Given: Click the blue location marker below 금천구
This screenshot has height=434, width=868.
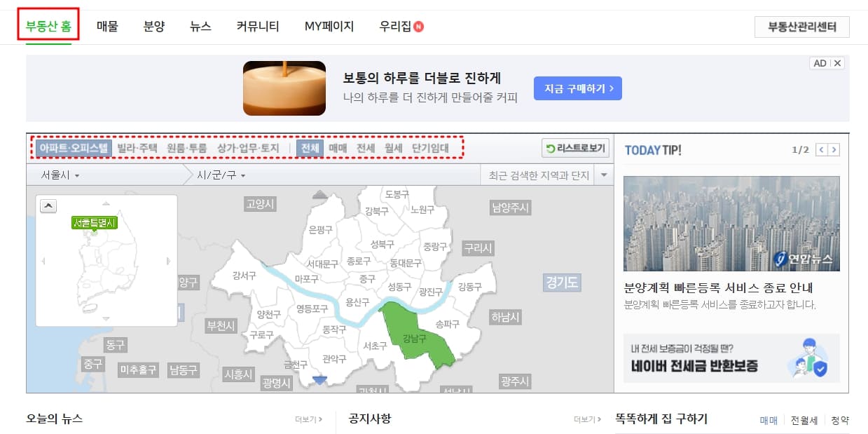Looking at the screenshot, I should (x=319, y=379).
